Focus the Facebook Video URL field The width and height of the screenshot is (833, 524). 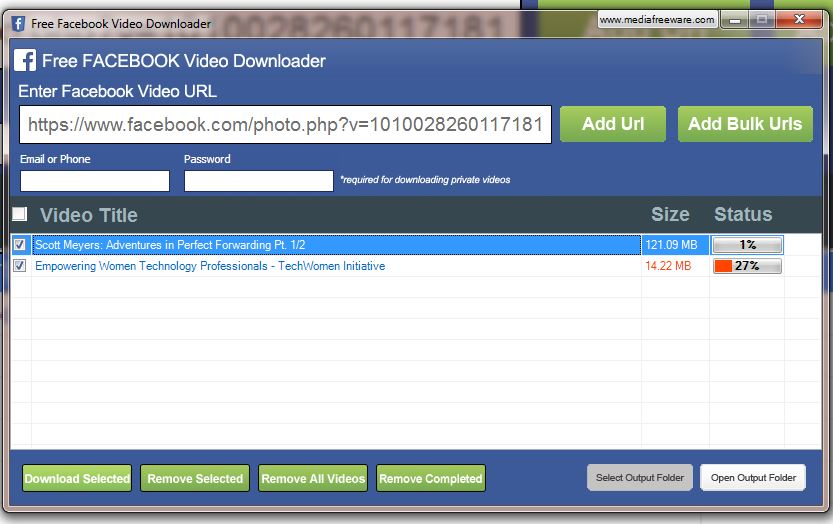click(x=285, y=125)
